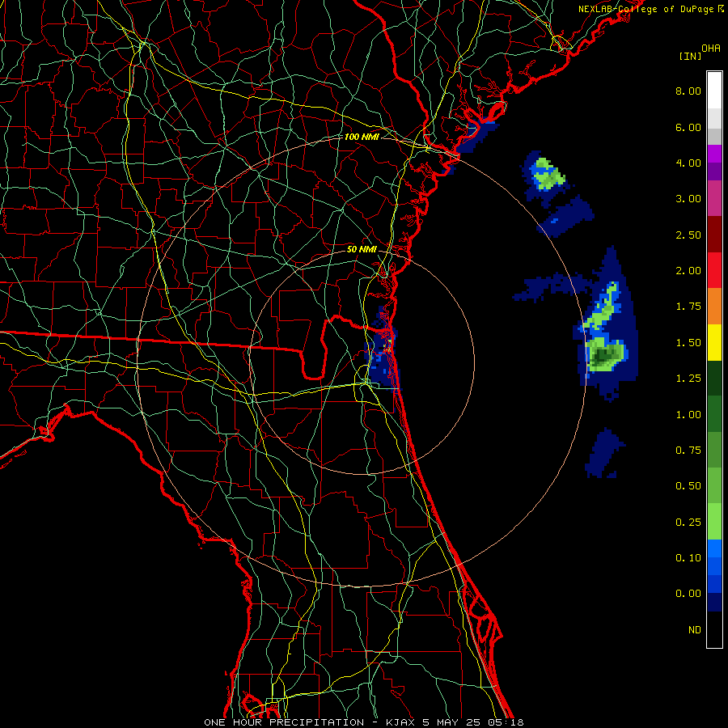The image size is (728, 728).
Task: Click the white color swatch in legend
Action: pyautogui.click(x=714, y=91)
